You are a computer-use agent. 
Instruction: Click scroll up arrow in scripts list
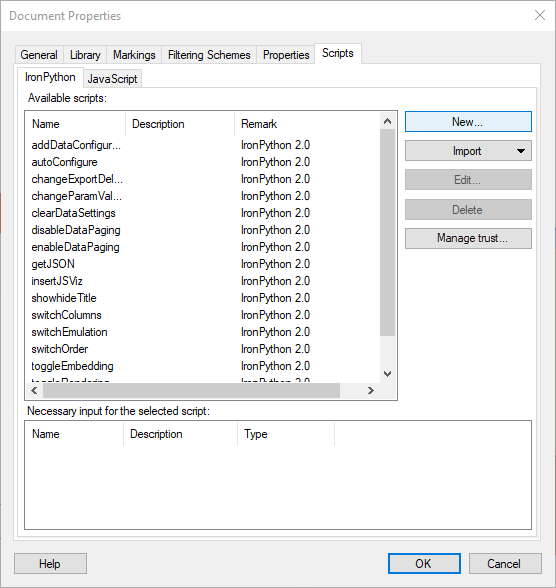[387, 121]
